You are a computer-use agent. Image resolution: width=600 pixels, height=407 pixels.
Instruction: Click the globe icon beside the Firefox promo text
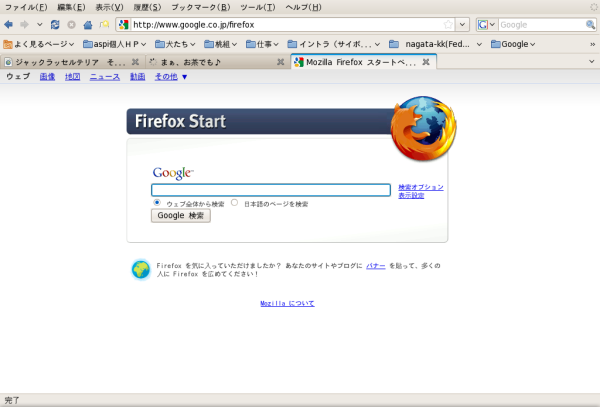click(x=141, y=269)
